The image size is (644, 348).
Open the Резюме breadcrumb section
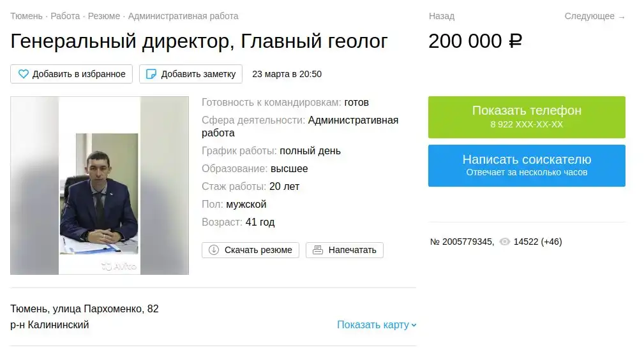pyautogui.click(x=104, y=16)
